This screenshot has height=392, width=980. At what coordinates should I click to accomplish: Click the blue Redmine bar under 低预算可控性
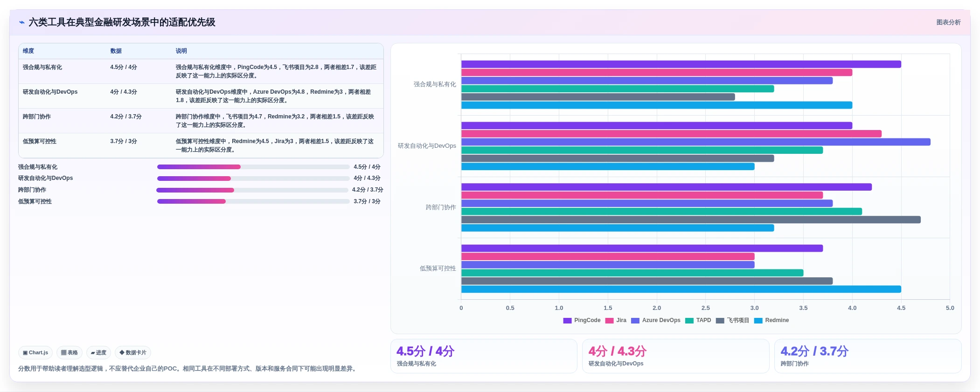pos(681,289)
